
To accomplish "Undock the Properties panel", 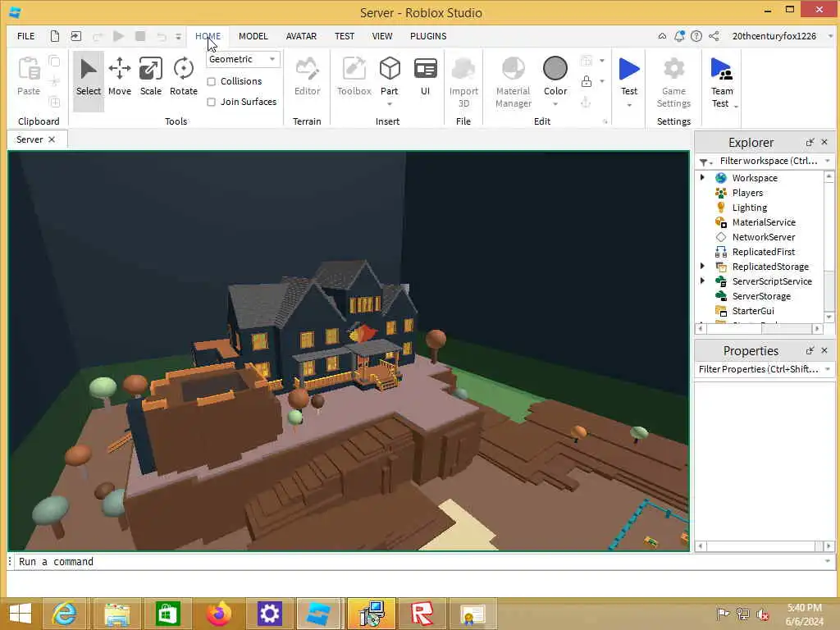I will 810,350.
